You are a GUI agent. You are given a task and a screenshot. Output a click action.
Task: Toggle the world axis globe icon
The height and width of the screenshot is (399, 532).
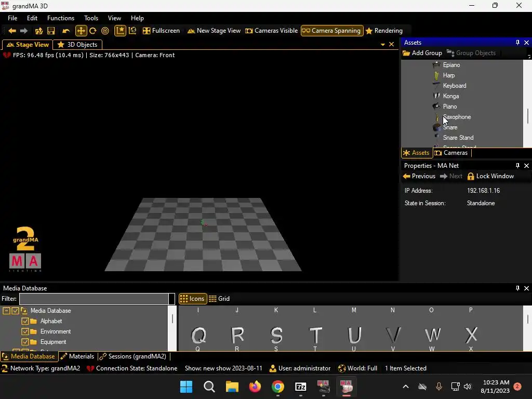[132, 31]
